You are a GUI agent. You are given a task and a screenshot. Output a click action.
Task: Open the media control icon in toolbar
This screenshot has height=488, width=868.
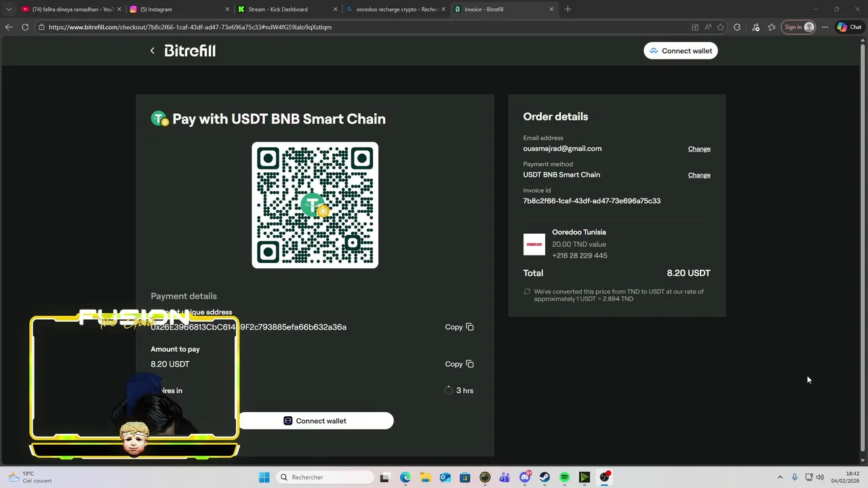tap(755, 27)
